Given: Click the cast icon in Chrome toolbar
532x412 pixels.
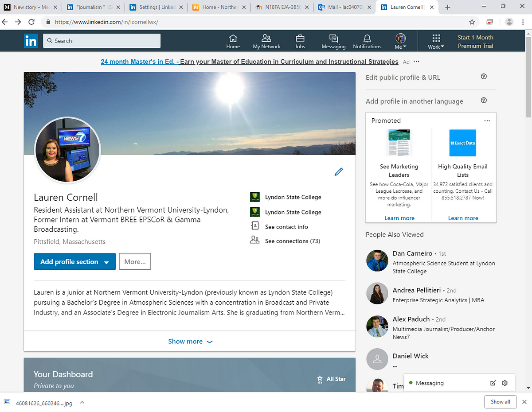Looking at the screenshot, I should tap(490, 22).
